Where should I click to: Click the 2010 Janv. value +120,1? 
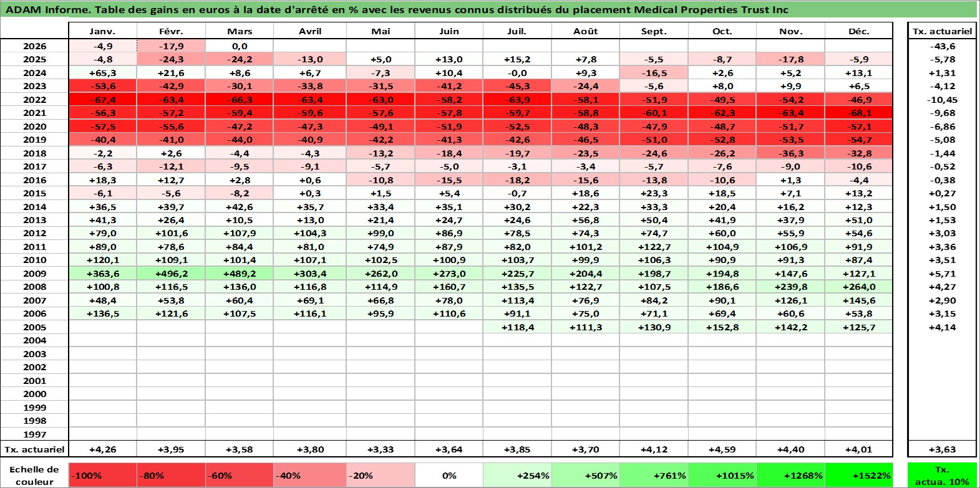coord(102,260)
